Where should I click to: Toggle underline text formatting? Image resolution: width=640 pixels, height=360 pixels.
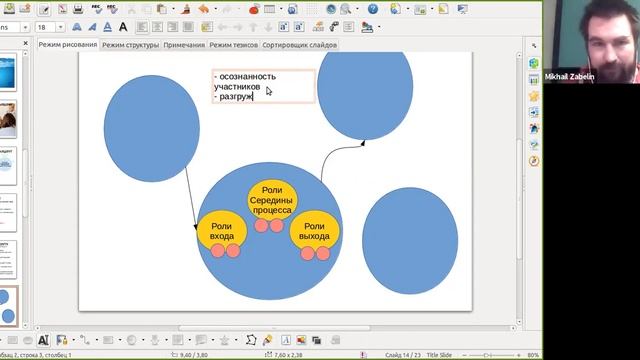click(x=107, y=27)
